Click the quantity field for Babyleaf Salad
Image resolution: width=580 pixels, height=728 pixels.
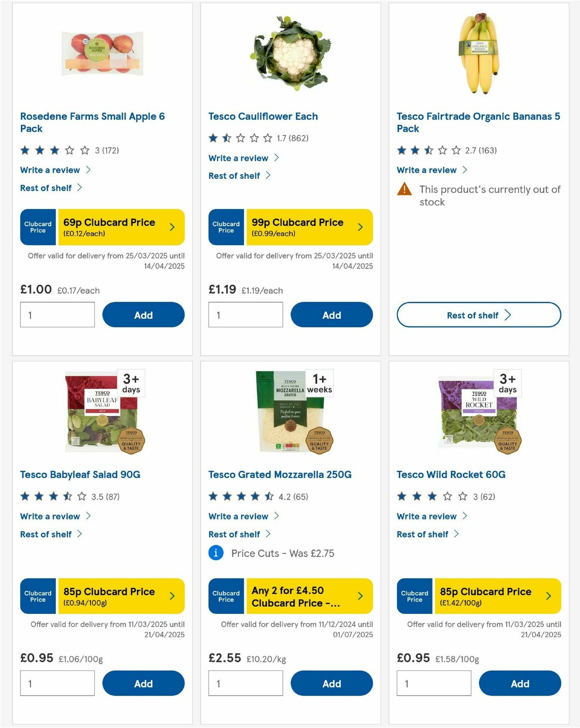click(x=57, y=683)
